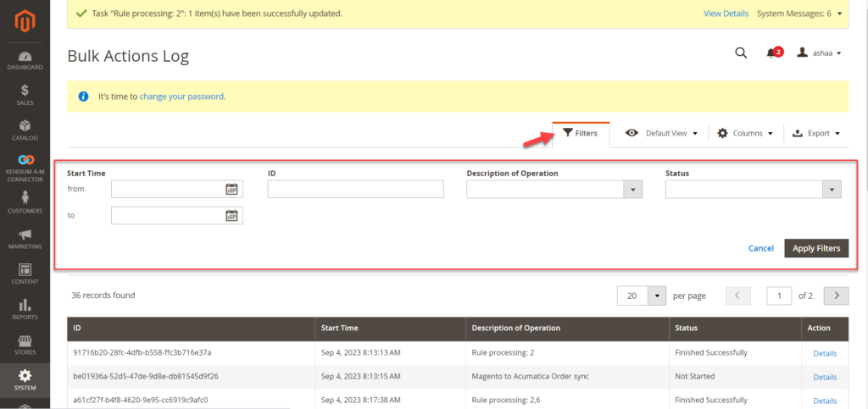Go to the next page arrow
The image size is (868, 409).
click(837, 296)
